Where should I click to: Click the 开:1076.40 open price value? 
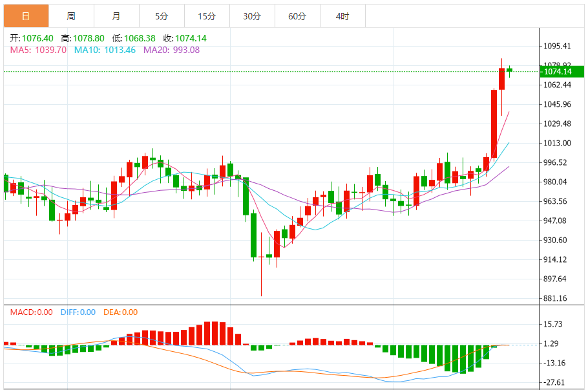click(x=32, y=38)
